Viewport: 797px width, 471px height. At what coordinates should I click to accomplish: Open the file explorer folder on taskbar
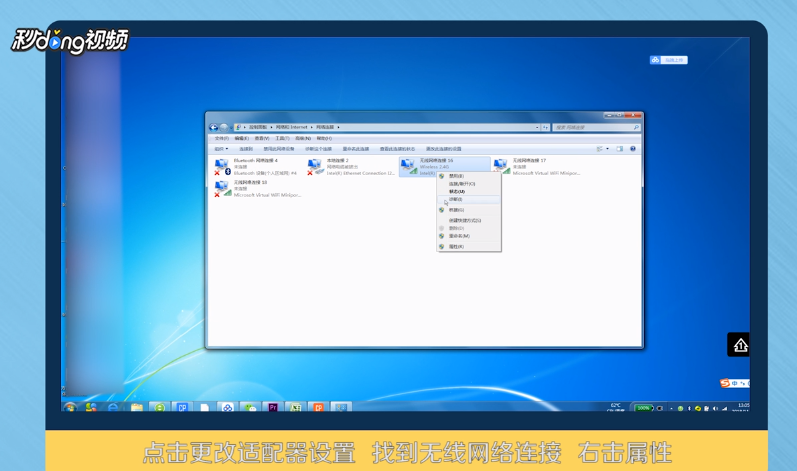(136, 407)
